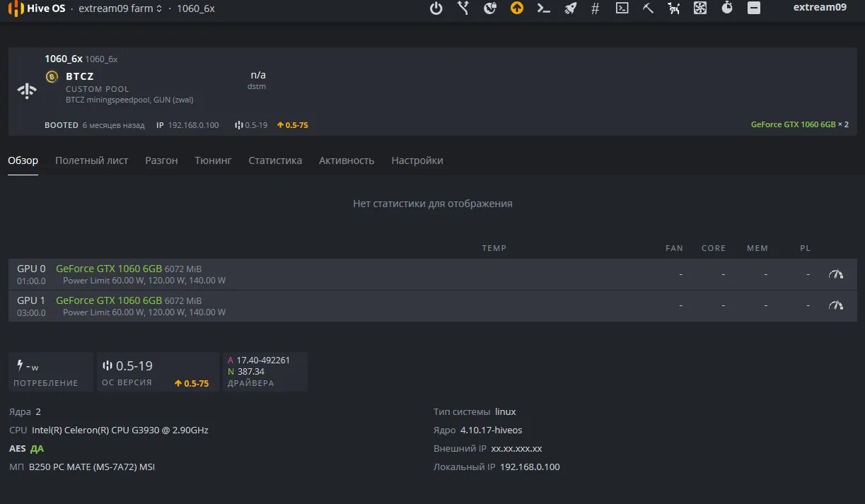Click the power/reboot icon in top toolbar
865x504 pixels.
coord(436,8)
